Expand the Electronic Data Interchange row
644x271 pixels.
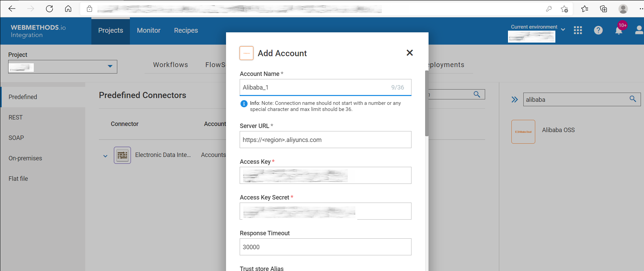(105, 156)
